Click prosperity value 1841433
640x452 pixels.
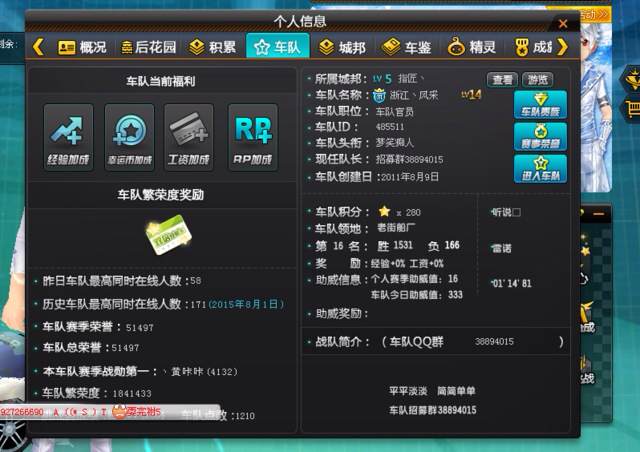(132, 394)
